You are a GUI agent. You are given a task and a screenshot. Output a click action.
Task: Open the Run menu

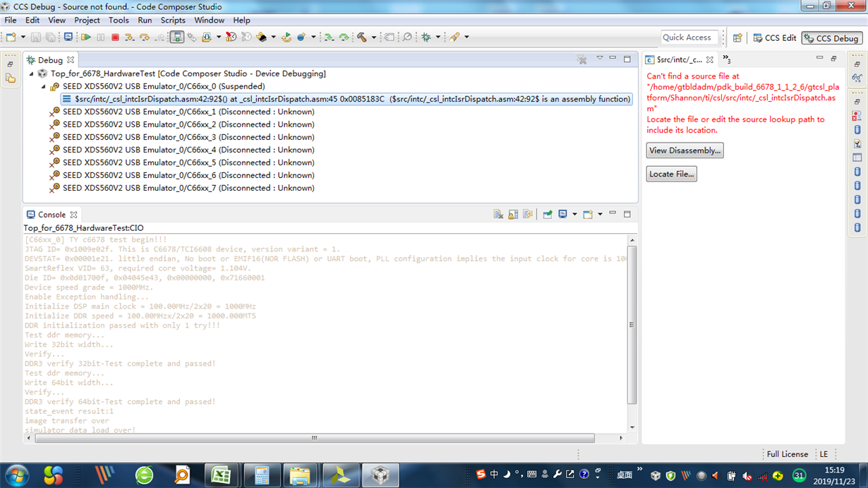point(145,20)
